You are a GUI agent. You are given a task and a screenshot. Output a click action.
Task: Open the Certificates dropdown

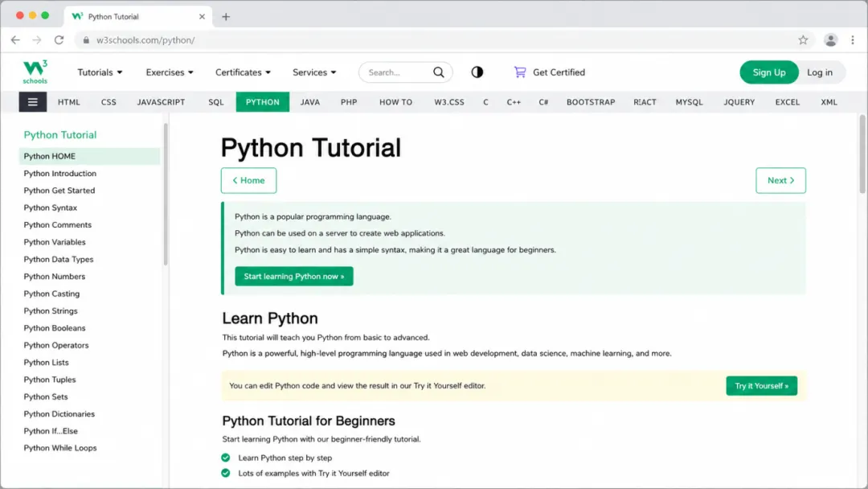coord(243,72)
